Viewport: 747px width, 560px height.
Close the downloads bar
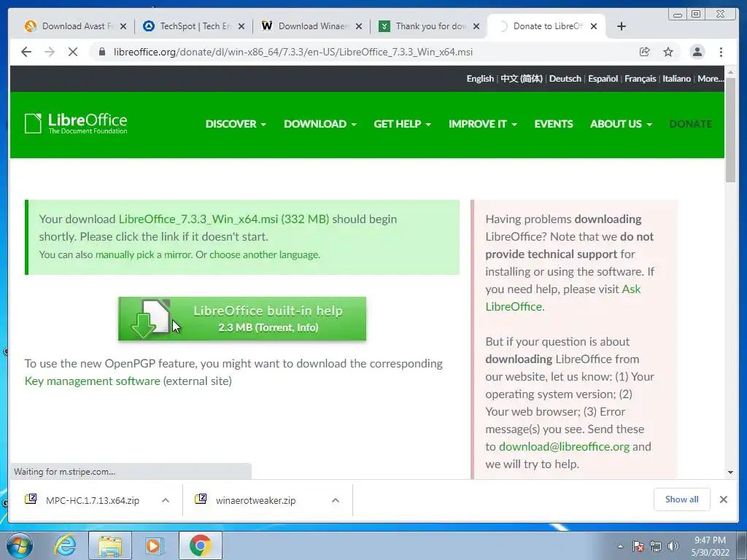[x=724, y=499]
